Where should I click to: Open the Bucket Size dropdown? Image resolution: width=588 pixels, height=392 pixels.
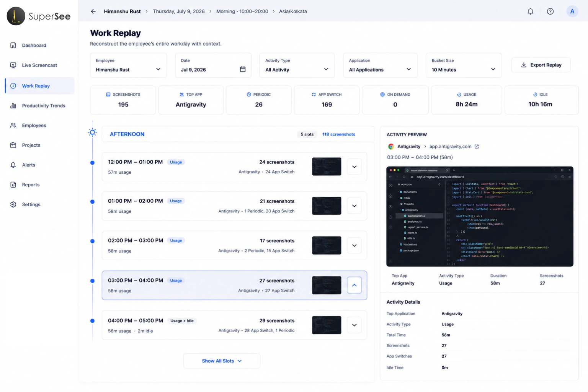(x=464, y=65)
